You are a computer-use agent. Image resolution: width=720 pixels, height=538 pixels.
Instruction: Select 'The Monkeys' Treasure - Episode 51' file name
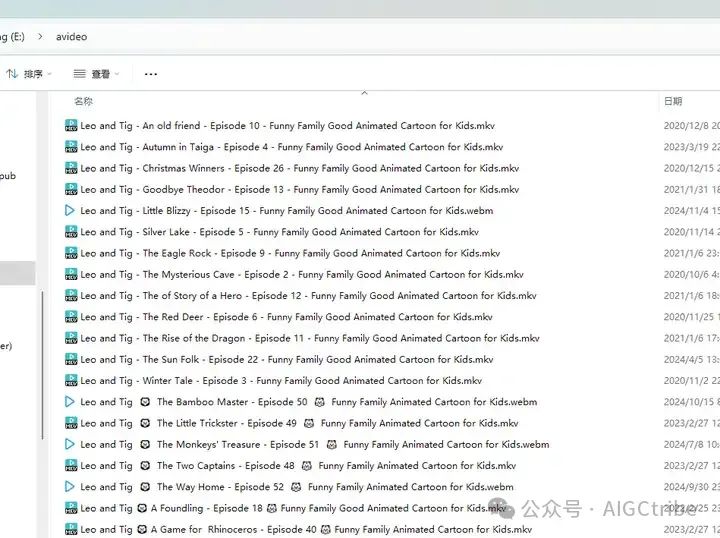click(315, 444)
